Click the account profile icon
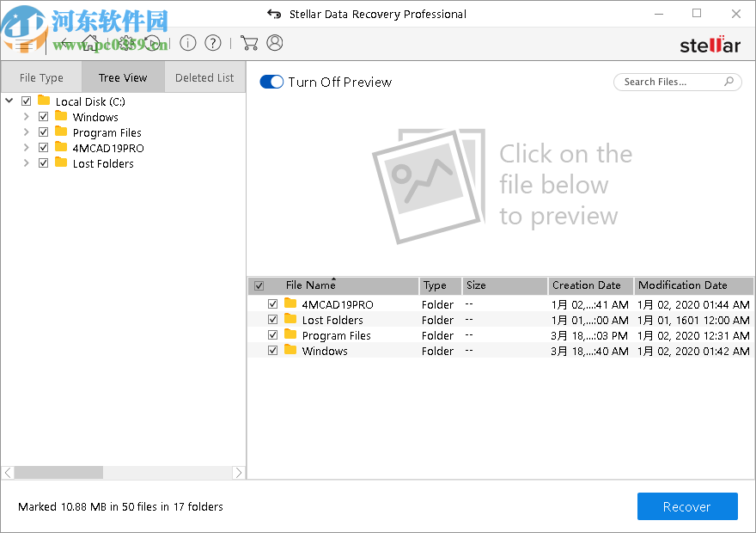Screen dimensions: 756x533 tap(273, 43)
